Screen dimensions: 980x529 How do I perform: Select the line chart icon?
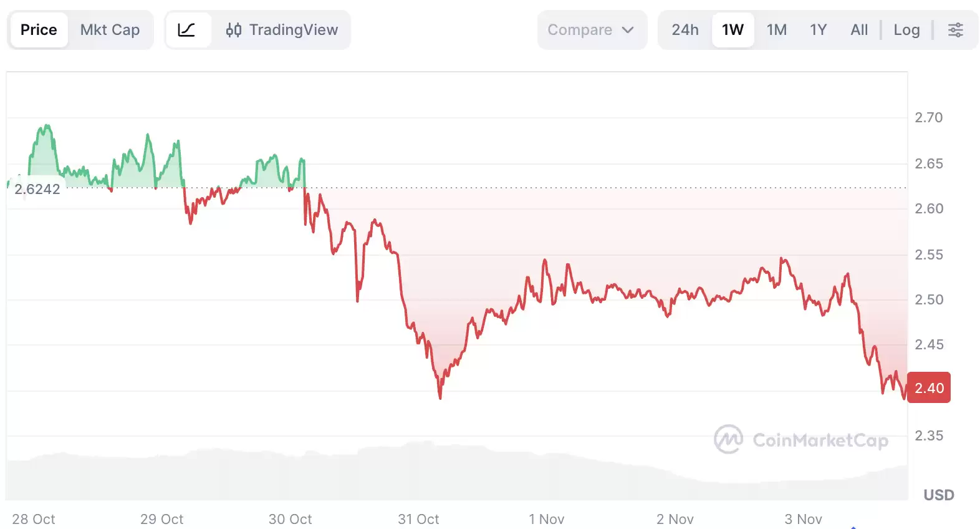click(189, 29)
